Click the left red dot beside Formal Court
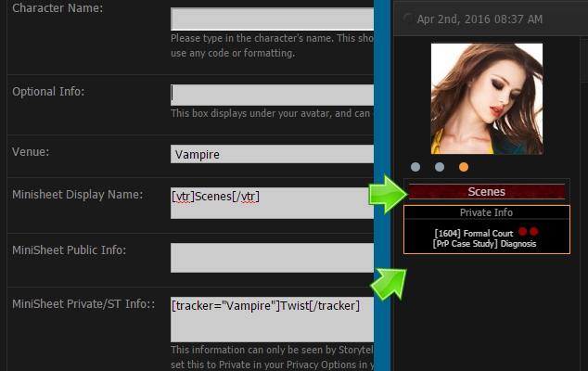 [523, 231]
